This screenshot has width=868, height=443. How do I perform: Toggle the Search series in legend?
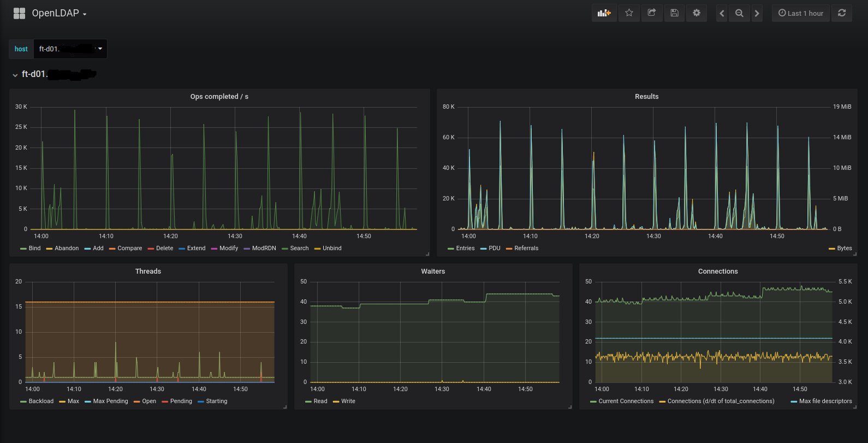click(299, 248)
